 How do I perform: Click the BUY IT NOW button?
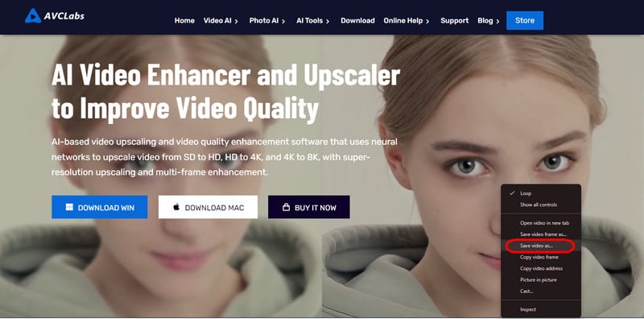pos(309,207)
